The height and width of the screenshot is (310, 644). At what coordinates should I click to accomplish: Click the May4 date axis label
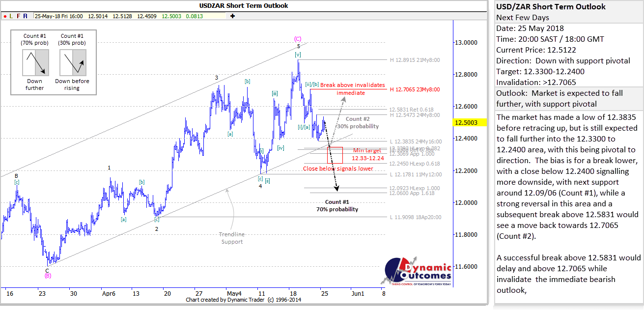233,293
